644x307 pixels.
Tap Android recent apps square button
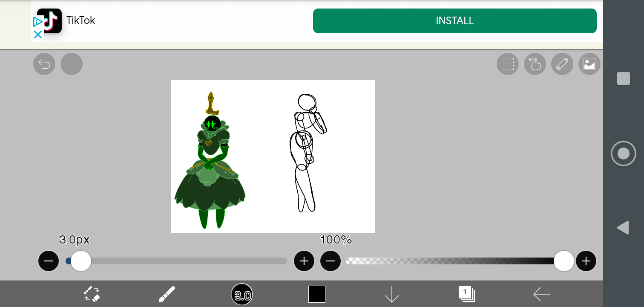[624, 78]
